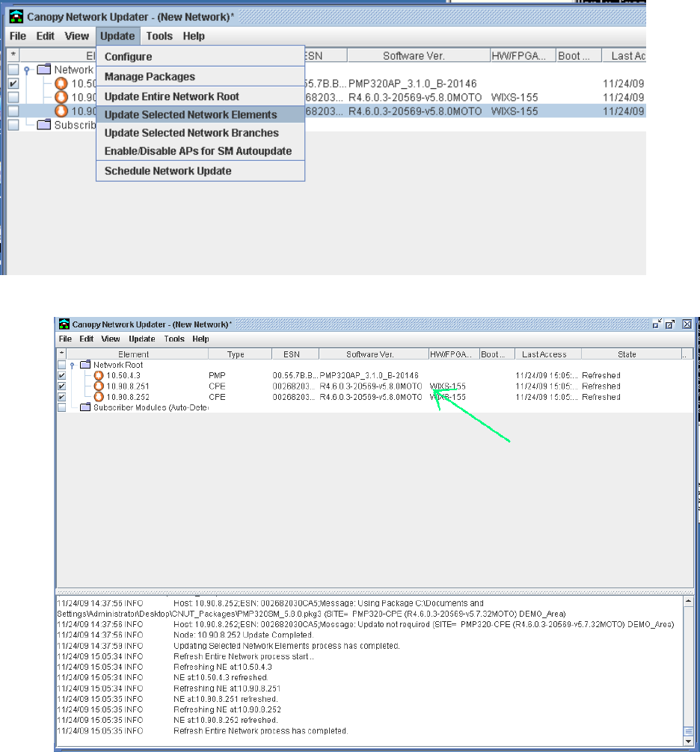This screenshot has width=700, height=752.
Task: Uncheck the 10.50.4.3 checkbox in log-pane window
Action: click(62, 375)
